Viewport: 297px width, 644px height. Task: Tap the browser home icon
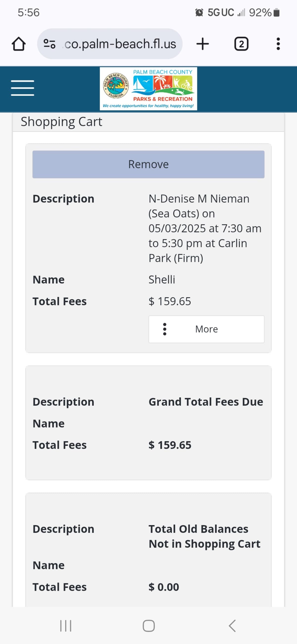tap(19, 44)
